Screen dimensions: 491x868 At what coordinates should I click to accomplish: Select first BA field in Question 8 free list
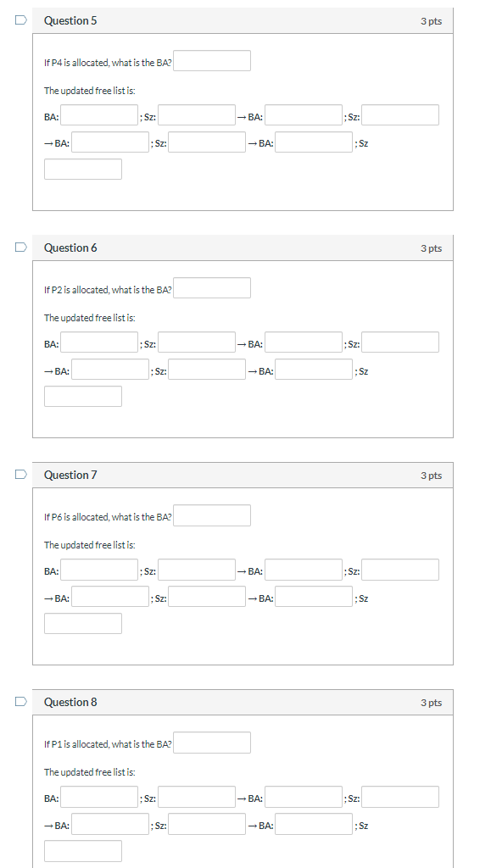[x=99, y=797]
